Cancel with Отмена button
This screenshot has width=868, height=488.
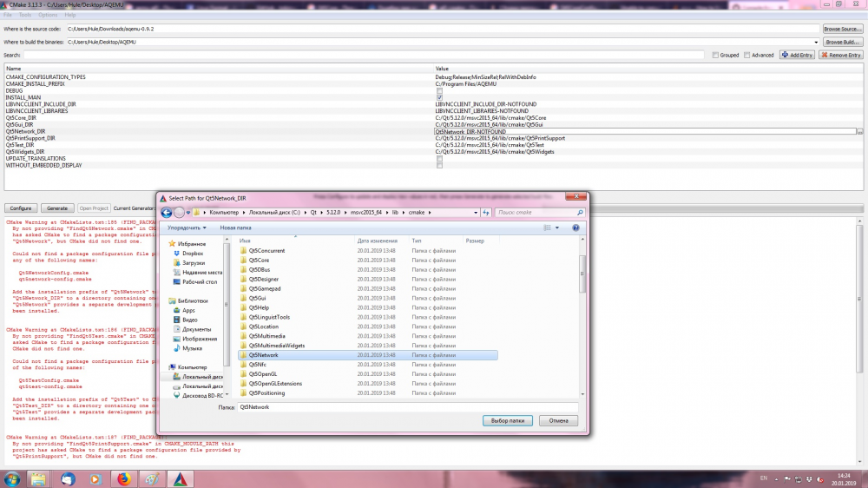[x=558, y=420]
